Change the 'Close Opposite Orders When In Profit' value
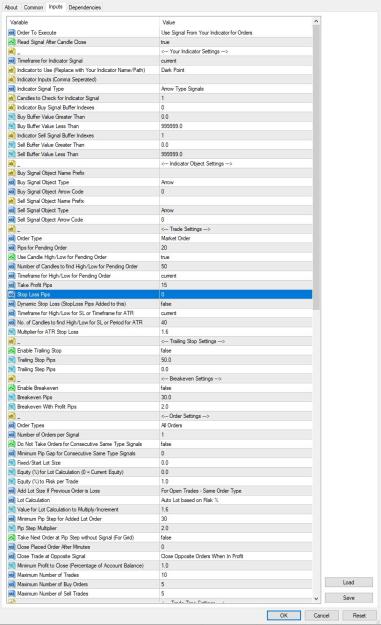The width and height of the screenshot is (381, 625). pyautogui.click(x=236, y=556)
